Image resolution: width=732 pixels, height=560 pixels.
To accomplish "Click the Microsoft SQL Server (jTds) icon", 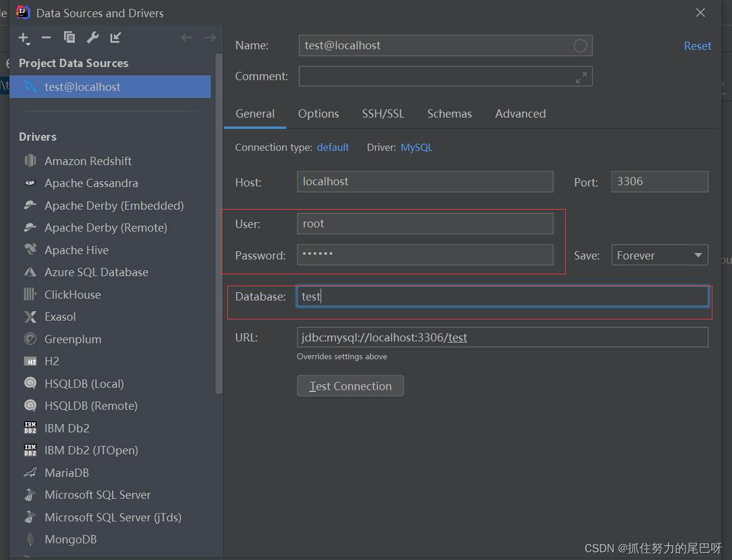I will point(30,517).
